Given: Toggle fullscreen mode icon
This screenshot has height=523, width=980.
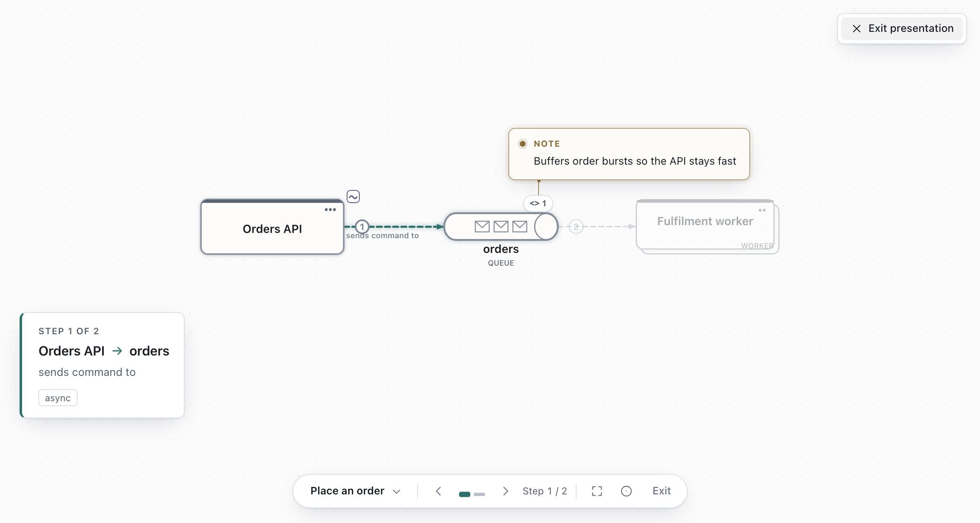Looking at the screenshot, I should [x=597, y=491].
